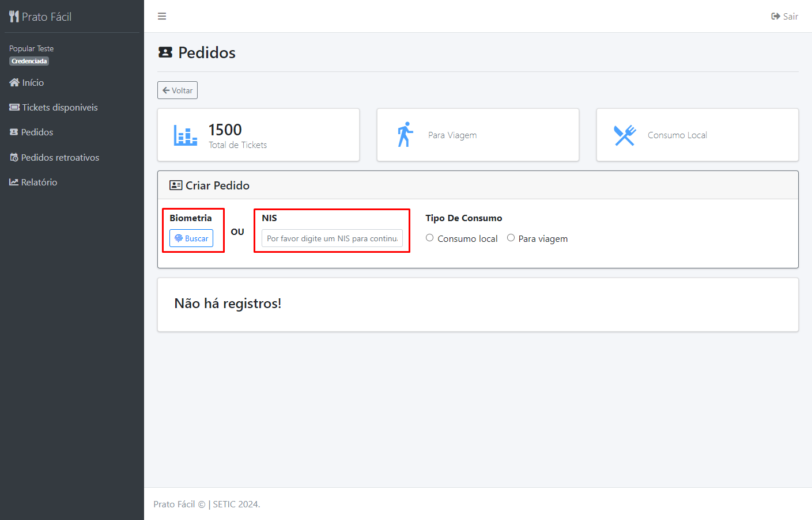The image size is (812, 520).
Task: Click the Consumo Local summary card
Action: (697, 135)
